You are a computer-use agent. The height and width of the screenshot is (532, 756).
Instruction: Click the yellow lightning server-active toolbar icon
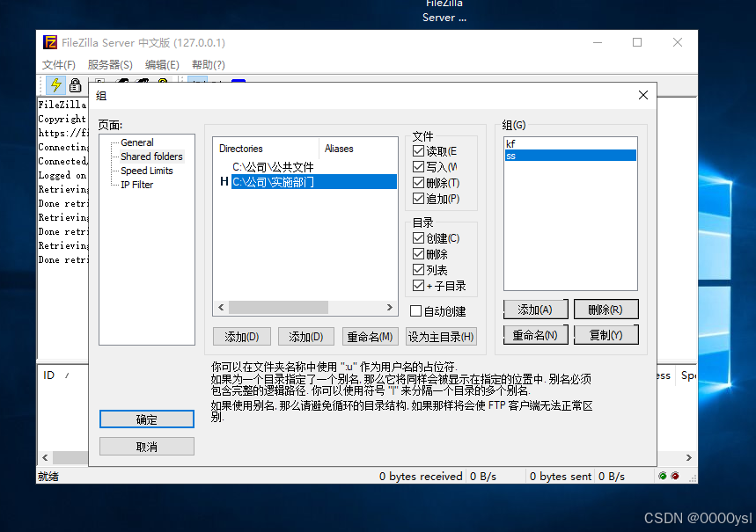56,85
